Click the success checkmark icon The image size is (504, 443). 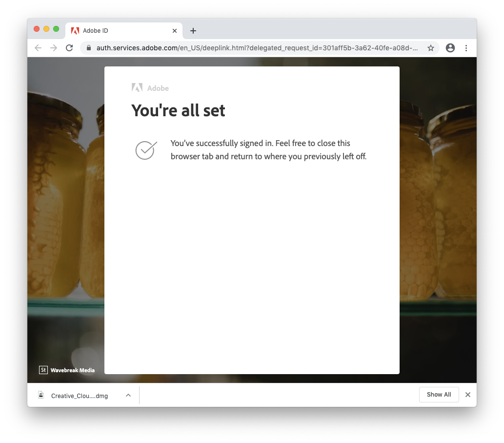coord(146,150)
